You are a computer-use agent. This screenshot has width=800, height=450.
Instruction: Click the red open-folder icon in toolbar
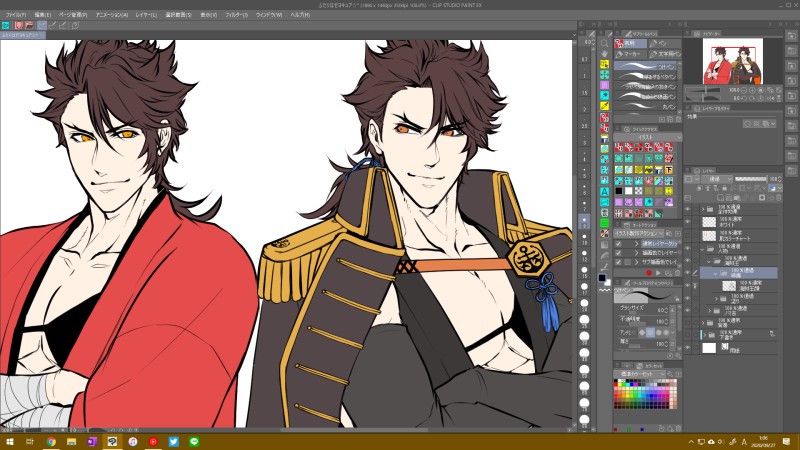29,25
